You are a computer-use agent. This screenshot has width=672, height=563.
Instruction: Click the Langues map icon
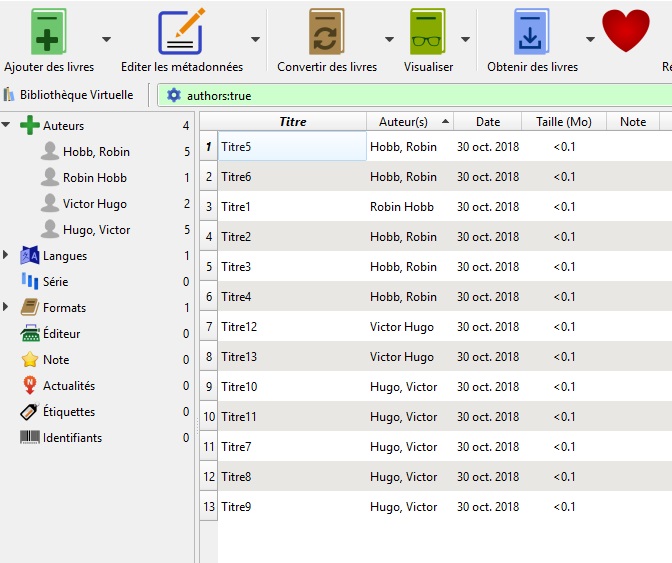coord(30,255)
